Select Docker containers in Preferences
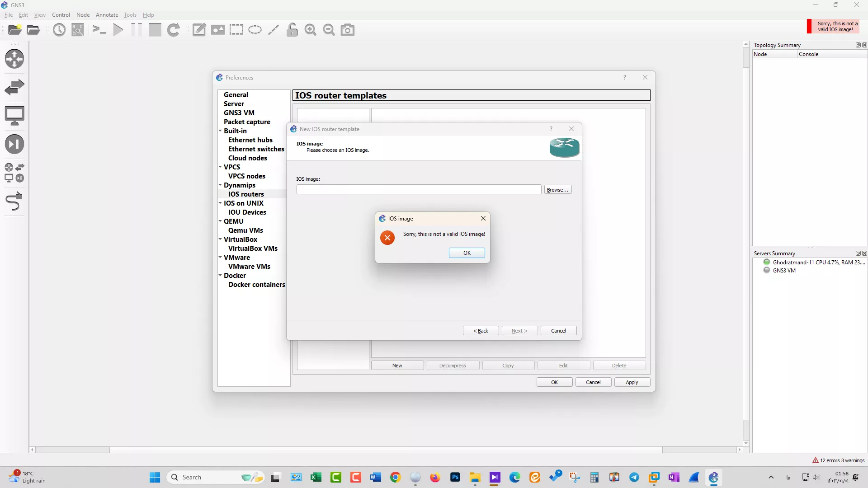Viewport: 868px width, 488px height. coord(257,285)
